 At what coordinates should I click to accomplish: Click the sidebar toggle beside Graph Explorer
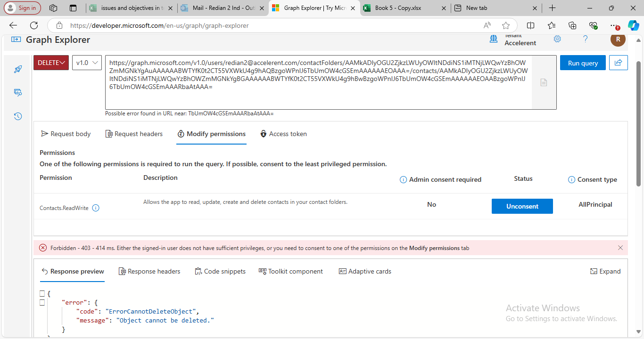point(16,40)
